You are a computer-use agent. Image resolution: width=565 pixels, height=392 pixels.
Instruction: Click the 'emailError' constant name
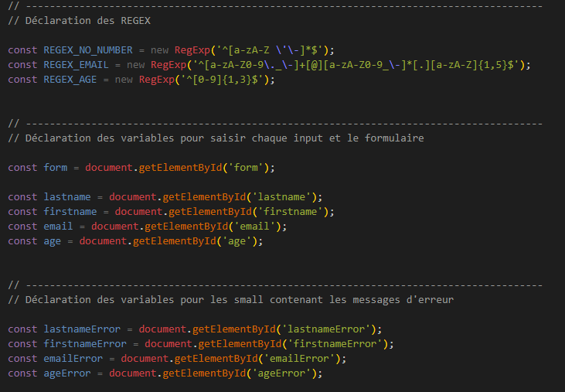pos(73,359)
